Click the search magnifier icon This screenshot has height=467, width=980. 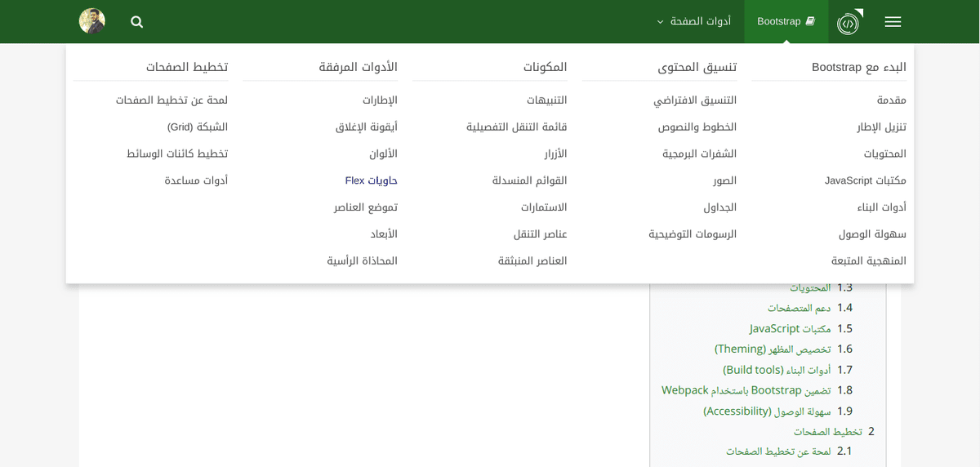click(x=137, y=22)
